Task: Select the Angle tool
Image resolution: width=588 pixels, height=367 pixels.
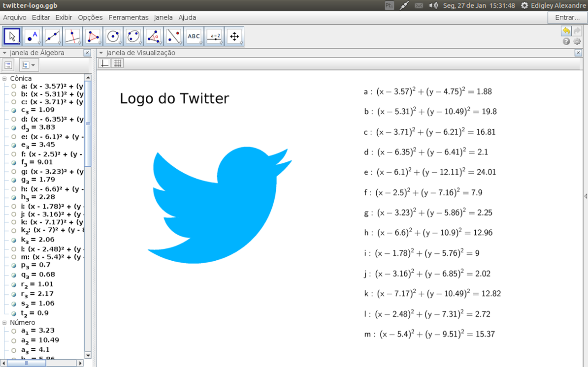Action: tap(154, 36)
